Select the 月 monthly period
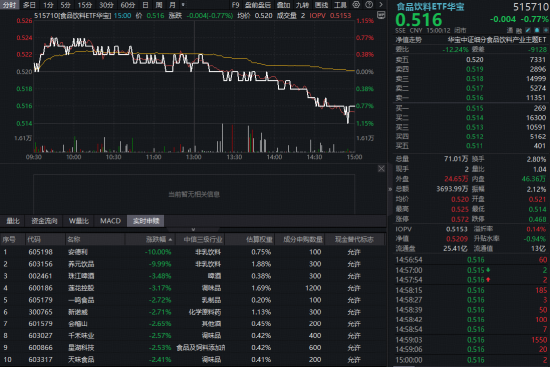The height and width of the screenshot is (367, 550). tap(172, 5)
